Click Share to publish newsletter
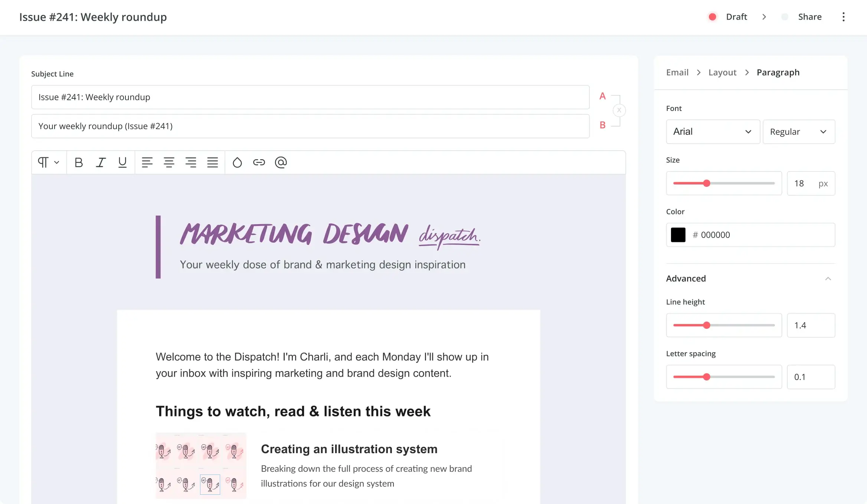The image size is (867, 504). pos(810,17)
